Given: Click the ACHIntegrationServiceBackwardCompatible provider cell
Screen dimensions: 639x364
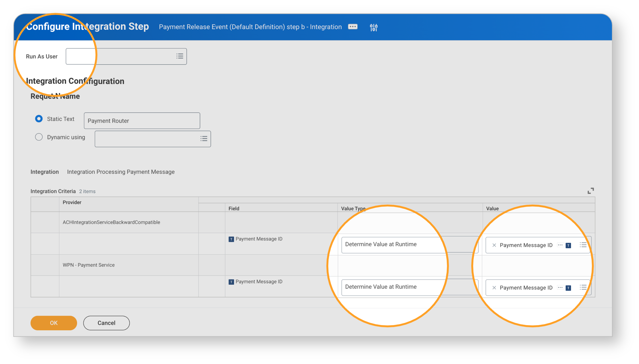Looking at the screenshot, I should [x=129, y=222].
